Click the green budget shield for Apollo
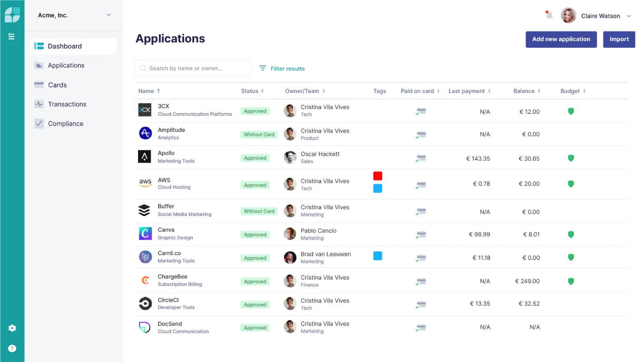644x362 pixels. tap(571, 158)
